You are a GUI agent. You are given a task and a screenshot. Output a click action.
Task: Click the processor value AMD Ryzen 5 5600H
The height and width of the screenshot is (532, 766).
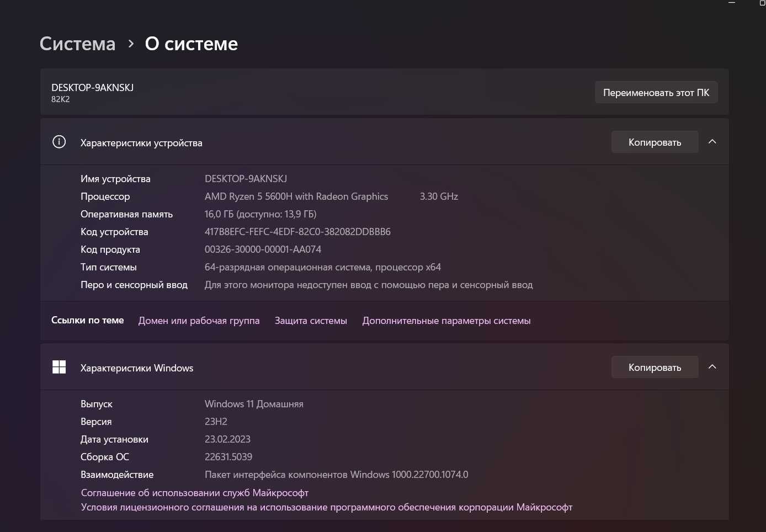(x=296, y=196)
